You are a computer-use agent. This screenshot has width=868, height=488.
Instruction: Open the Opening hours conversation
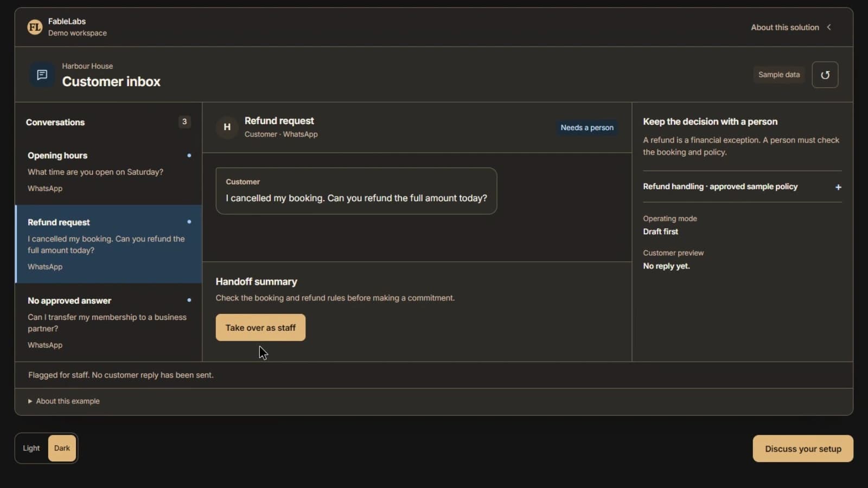click(108, 171)
